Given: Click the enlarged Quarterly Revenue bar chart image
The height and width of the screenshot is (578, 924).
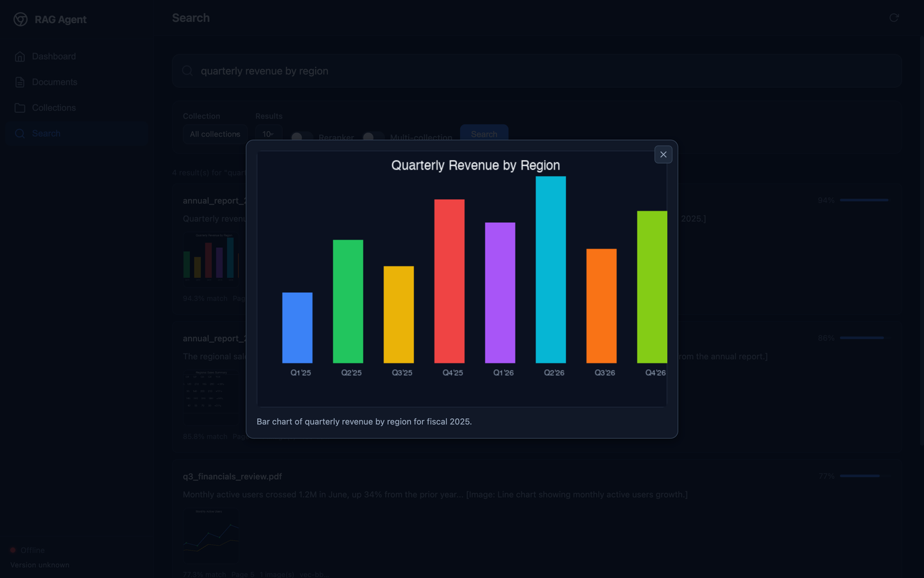Looking at the screenshot, I should (462, 279).
